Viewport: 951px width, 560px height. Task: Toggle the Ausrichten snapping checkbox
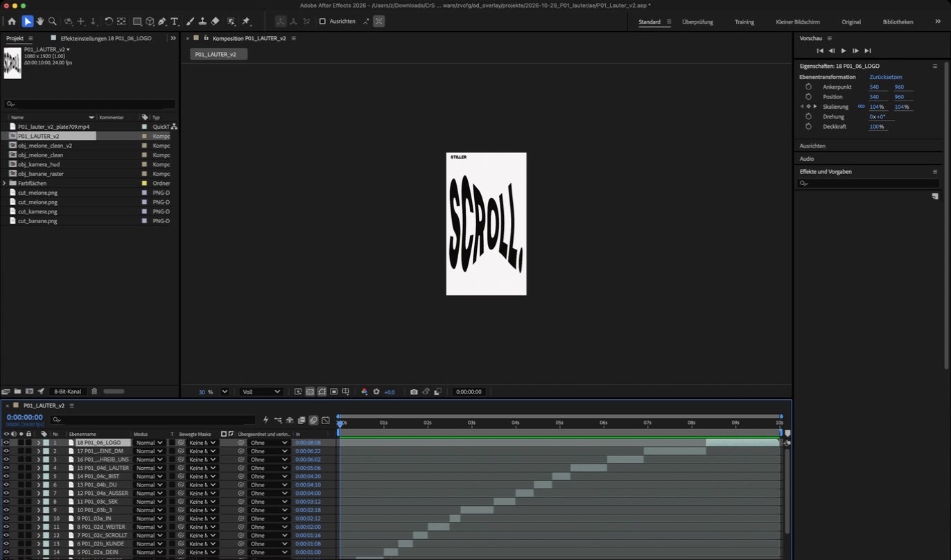tap(322, 21)
